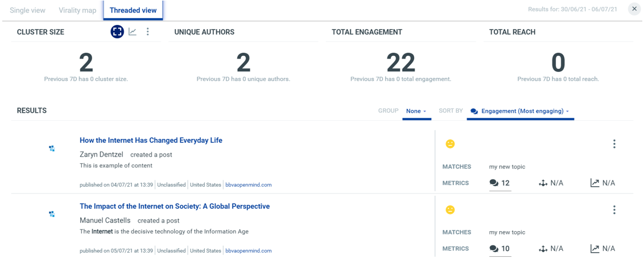644x263 pixels.
Task: Click sentiment face icon on Zaryn Dentzel post
Action: pyautogui.click(x=450, y=144)
